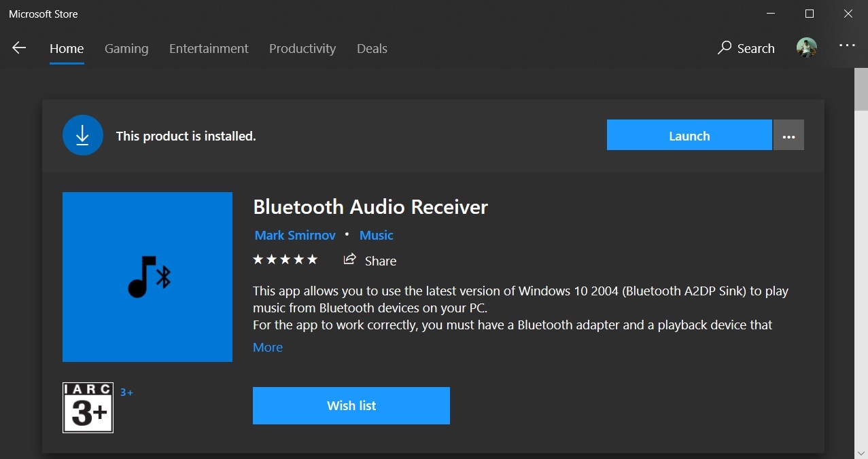The image size is (868, 459).
Task: Close the Microsoft Store window
Action: (x=848, y=14)
